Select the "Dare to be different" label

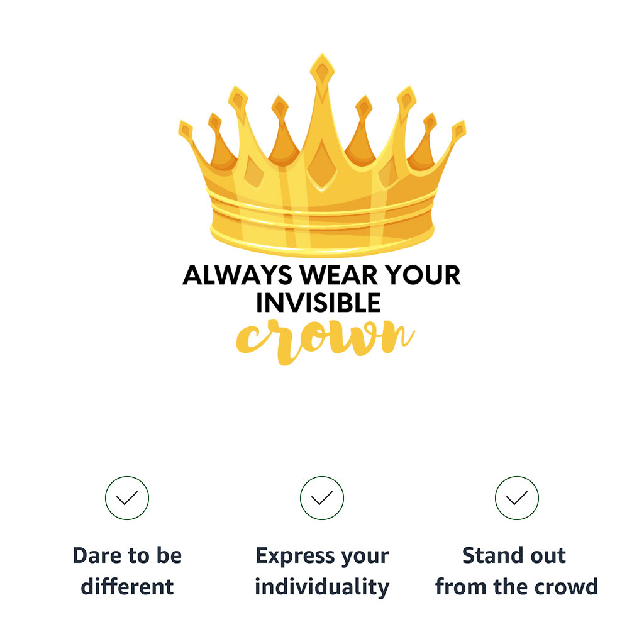pos(127,571)
